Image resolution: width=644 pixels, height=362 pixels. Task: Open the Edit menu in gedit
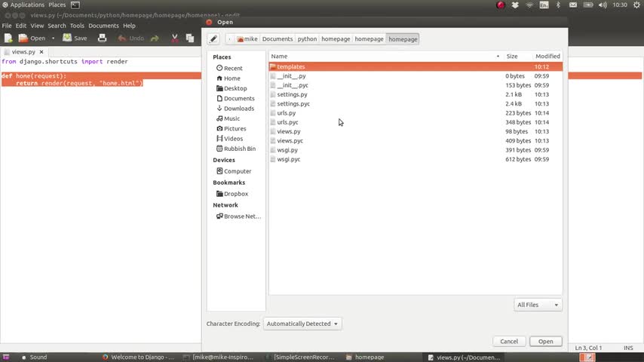(21, 26)
